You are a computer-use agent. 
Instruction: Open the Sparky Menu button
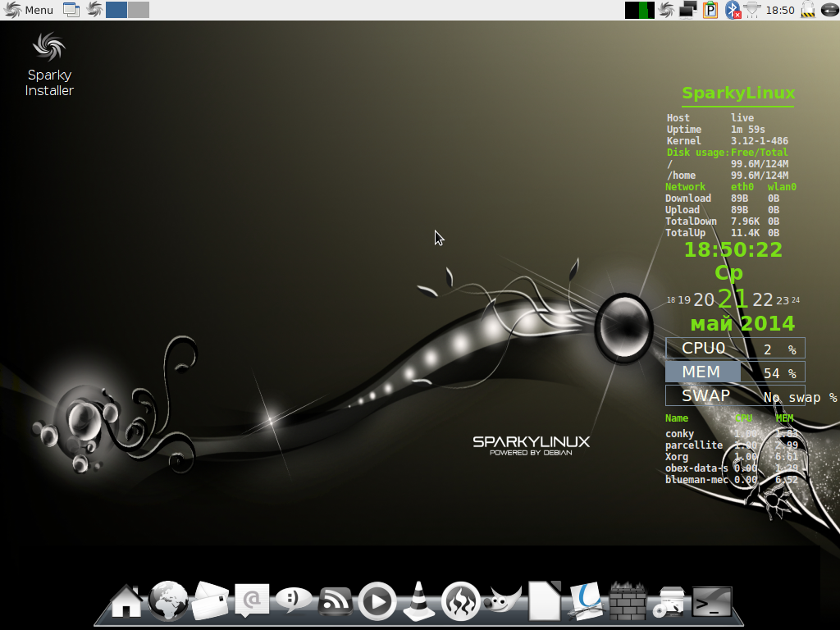[29, 10]
